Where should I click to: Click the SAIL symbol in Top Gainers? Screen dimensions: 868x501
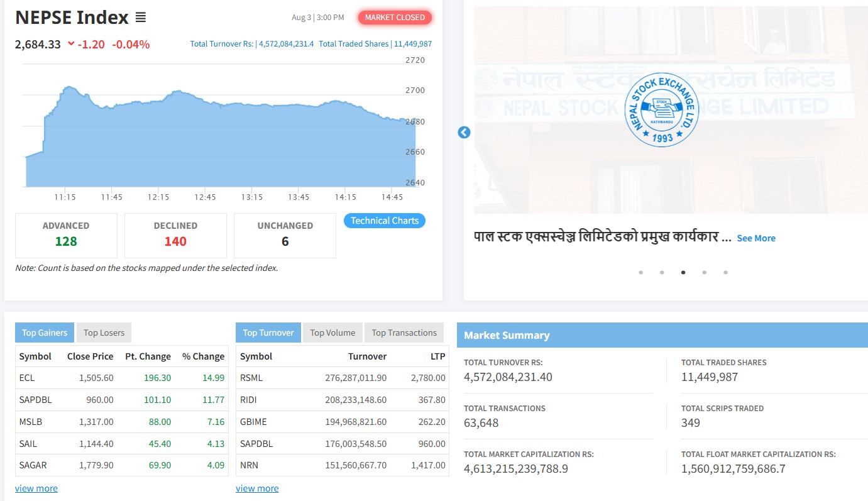pos(28,444)
